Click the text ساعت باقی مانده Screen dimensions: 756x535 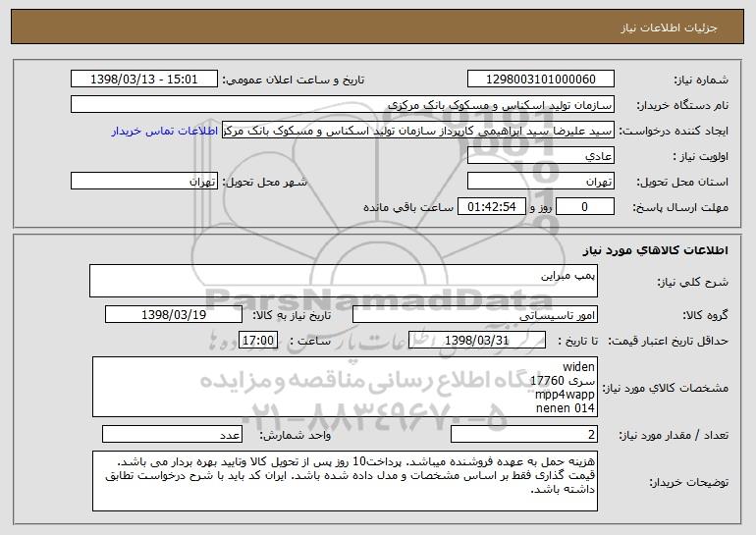[408, 207]
